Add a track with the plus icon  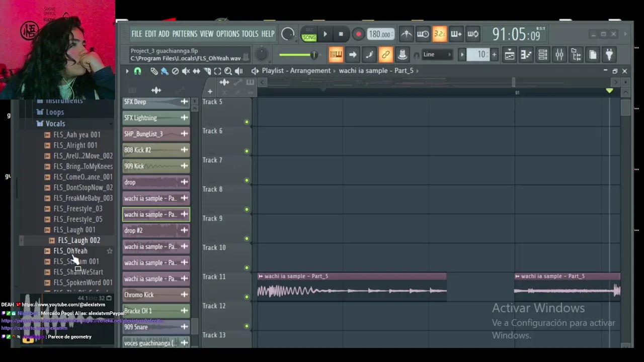[210, 92]
